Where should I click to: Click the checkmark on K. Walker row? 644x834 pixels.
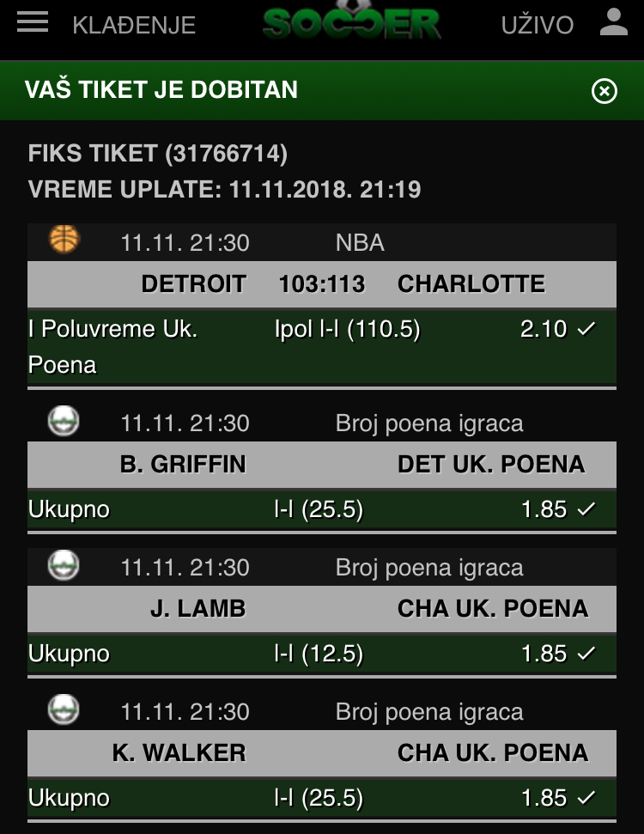click(586, 798)
